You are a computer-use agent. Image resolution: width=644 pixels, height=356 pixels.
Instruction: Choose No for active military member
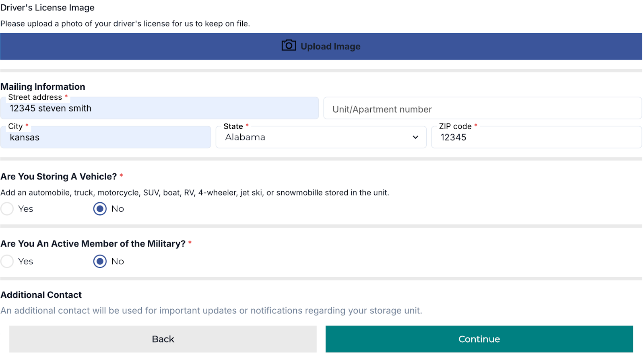tap(100, 261)
